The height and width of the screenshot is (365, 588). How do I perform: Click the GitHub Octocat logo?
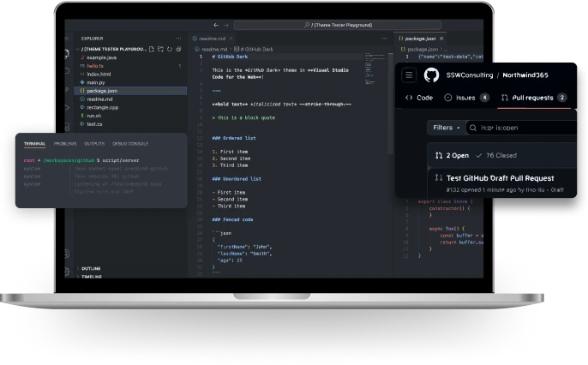tap(430, 75)
